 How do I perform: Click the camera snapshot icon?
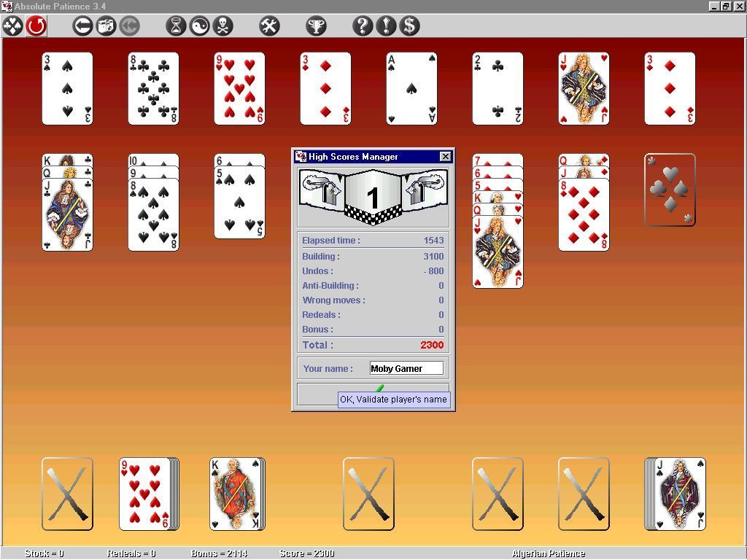click(x=106, y=26)
